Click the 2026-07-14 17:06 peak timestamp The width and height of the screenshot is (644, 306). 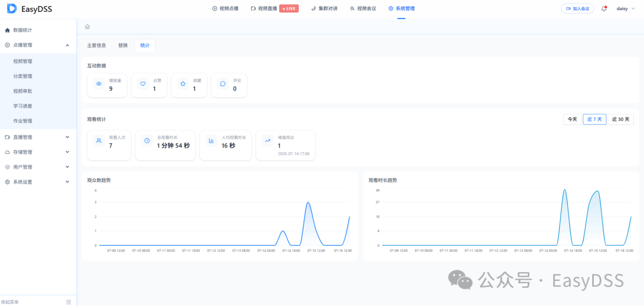[x=293, y=154]
